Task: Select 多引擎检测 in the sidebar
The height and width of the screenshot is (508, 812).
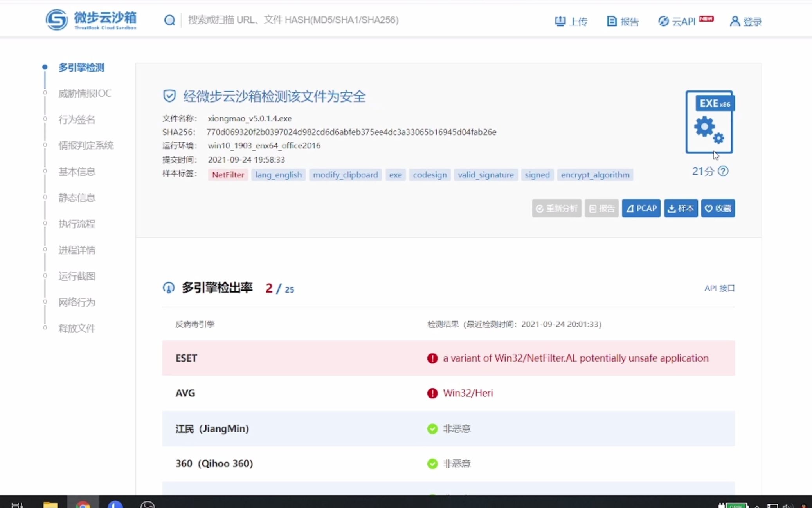Action: click(81, 67)
